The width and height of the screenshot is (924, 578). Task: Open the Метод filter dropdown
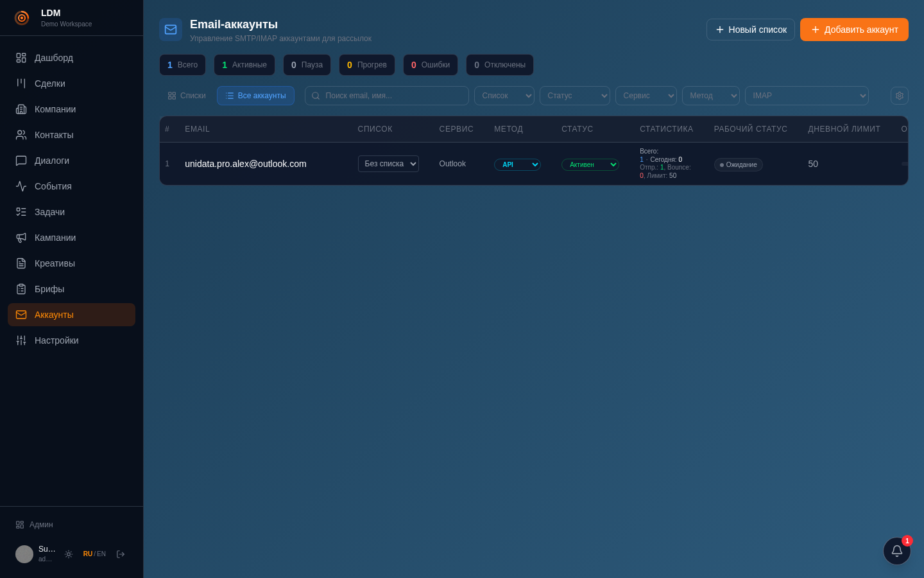point(711,96)
